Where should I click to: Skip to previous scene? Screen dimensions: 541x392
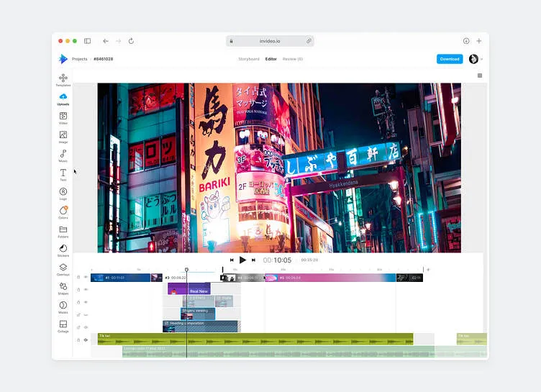pos(232,260)
